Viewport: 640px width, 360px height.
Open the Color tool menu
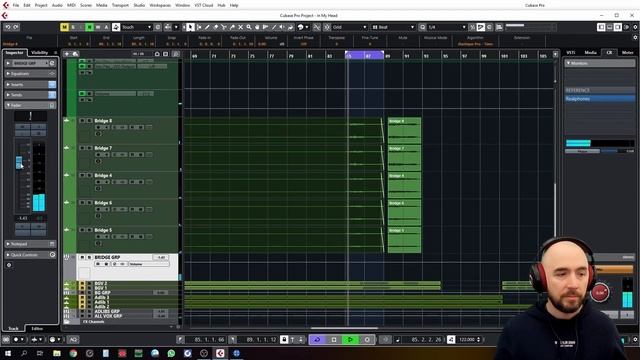coord(303,27)
